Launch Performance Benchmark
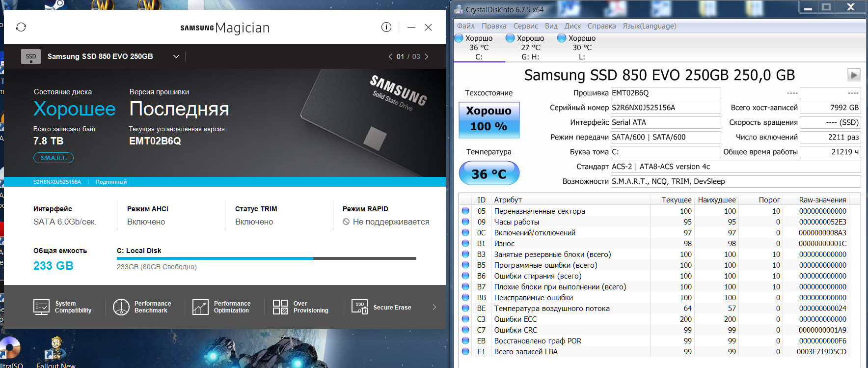The width and height of the screenshot is (868, 368). [142, 307]
